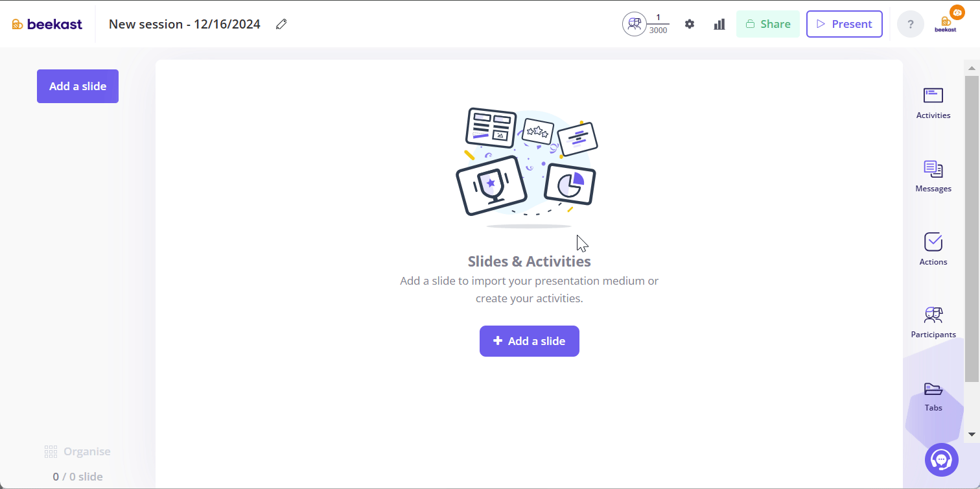Click the pencil icon to rename session

tap(281, 24)
